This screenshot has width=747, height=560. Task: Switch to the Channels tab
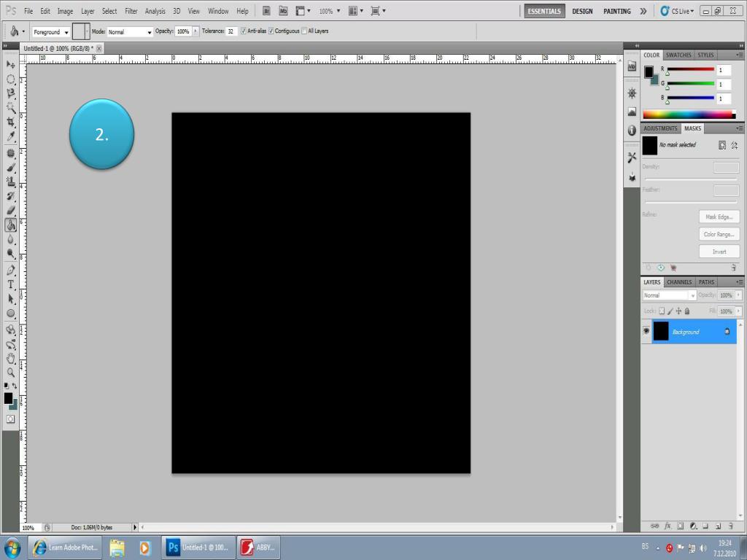tap(679, 282)
